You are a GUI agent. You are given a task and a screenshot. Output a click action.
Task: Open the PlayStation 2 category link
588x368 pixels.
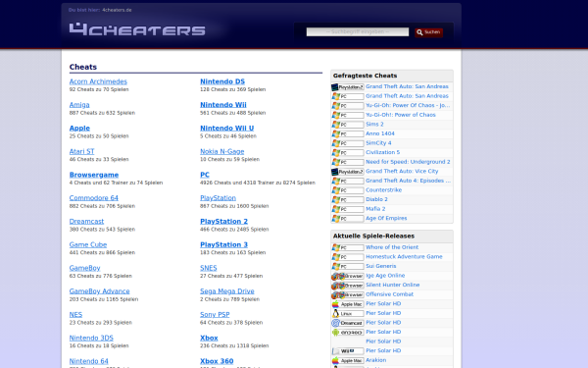[x=223, y=221]
